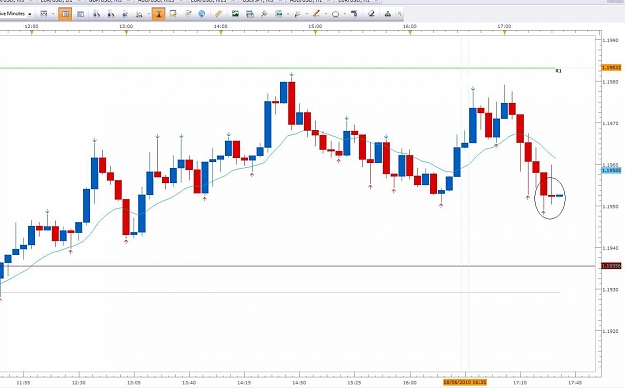Click the green chart template icon
Image resolution: width=625 pixels, height=388 pixels.
[279, 14]
